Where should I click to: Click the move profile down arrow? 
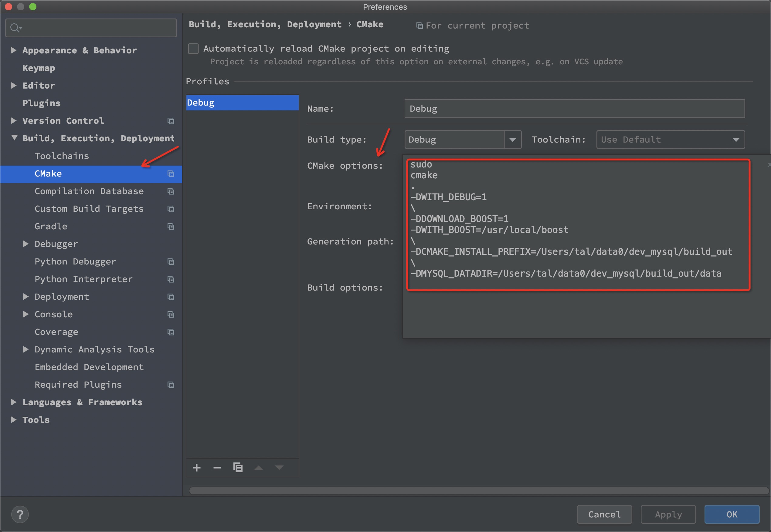[279, 468]
